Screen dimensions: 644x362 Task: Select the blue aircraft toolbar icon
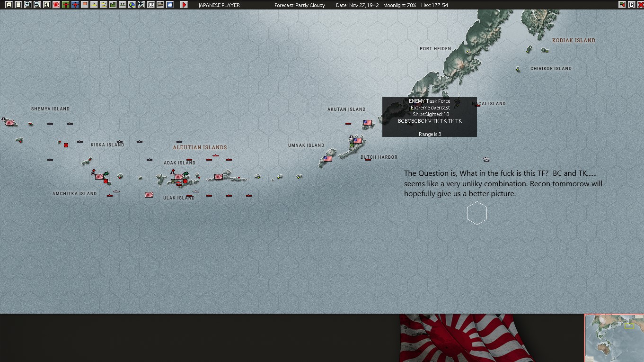pyautogui.click(x=76, y=5)
